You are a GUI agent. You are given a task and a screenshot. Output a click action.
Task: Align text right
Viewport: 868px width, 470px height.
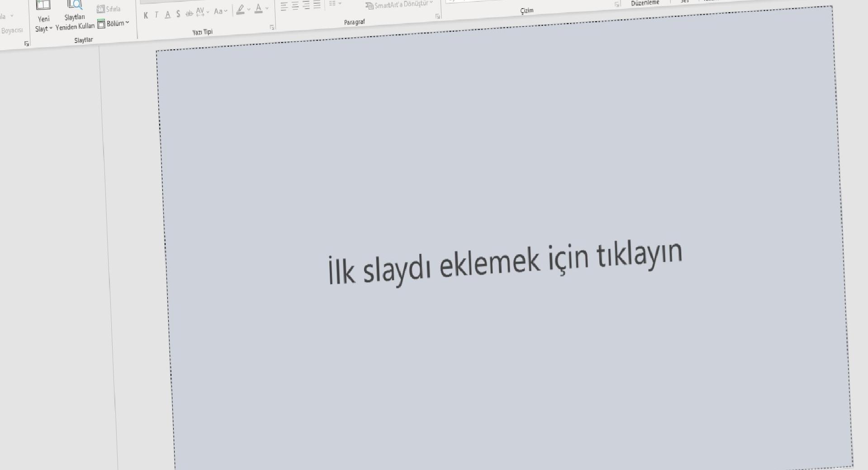point(306,6)
